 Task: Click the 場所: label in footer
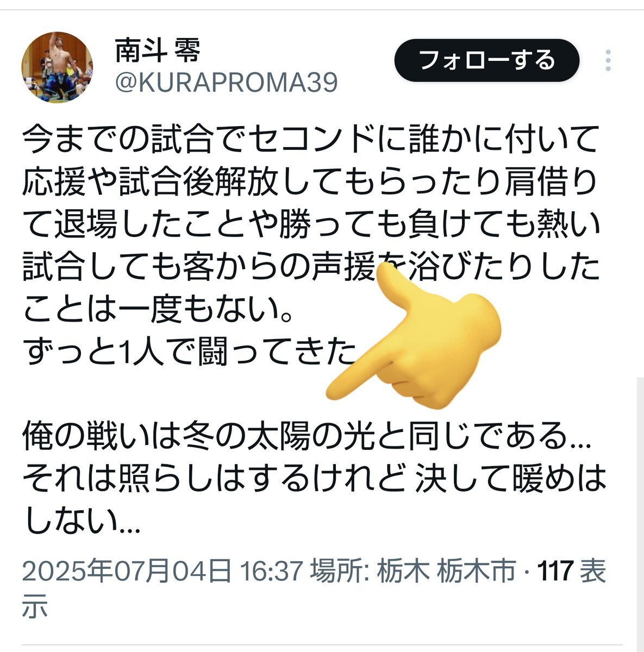(340, 572)
